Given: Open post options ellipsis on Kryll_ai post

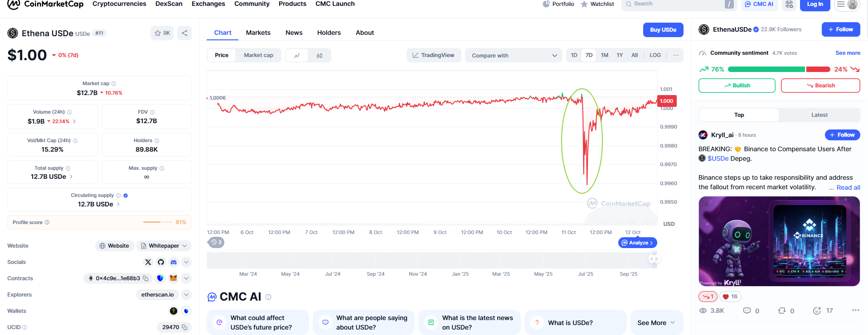Looking at the screenshot, I should [x=855, y=311].
